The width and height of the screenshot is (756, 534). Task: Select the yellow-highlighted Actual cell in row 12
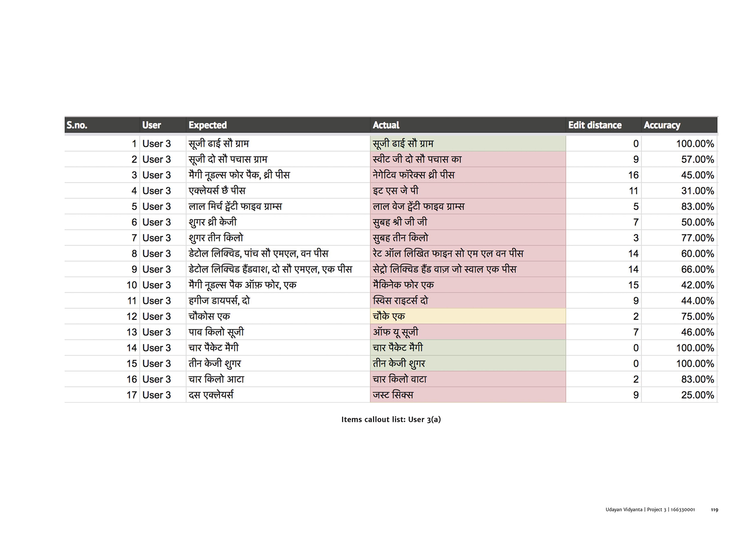click(468, 316)
